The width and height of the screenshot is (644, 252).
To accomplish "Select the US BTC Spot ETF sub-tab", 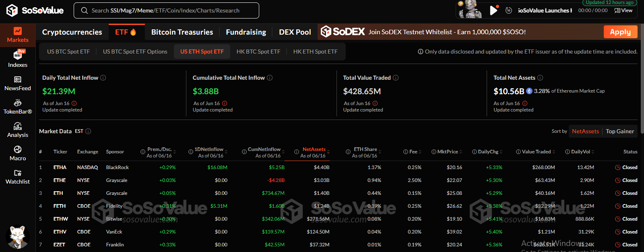I will 68,52.
